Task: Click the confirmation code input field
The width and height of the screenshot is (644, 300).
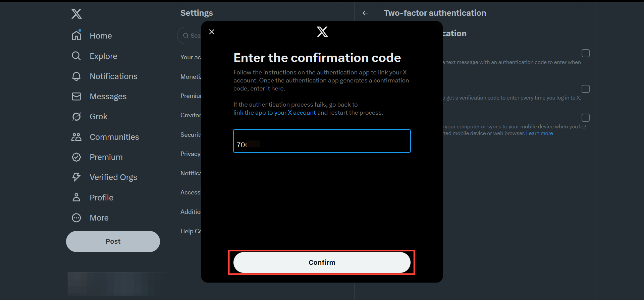Action: (x=322, y=141)
